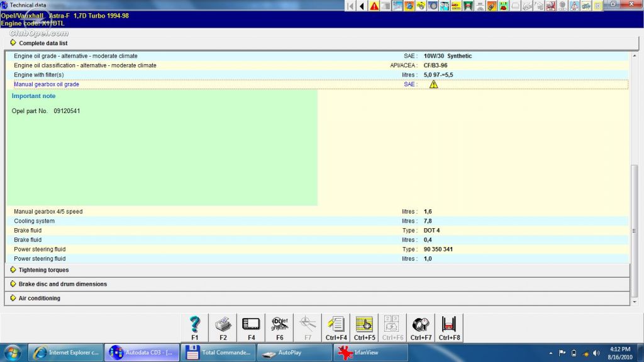The image size is (644, 362).
Task: Click the green numbered car toolbar icon
Action: coord(503,6)
